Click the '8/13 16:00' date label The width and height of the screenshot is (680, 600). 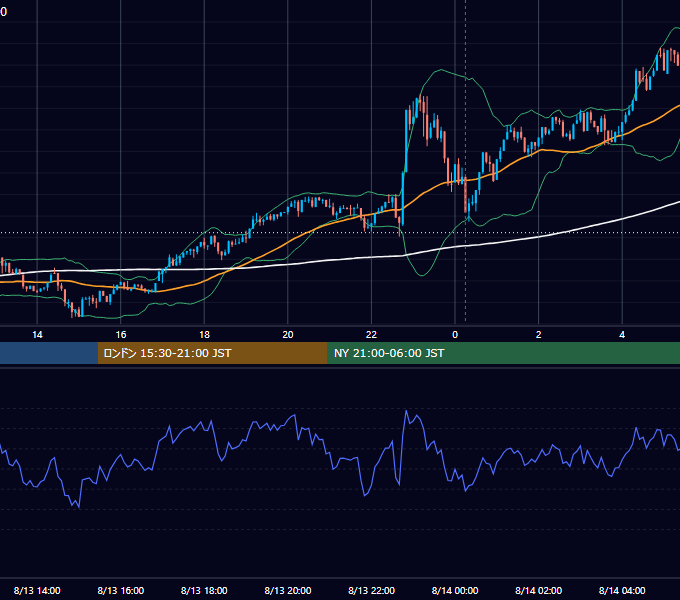point(121,590)
